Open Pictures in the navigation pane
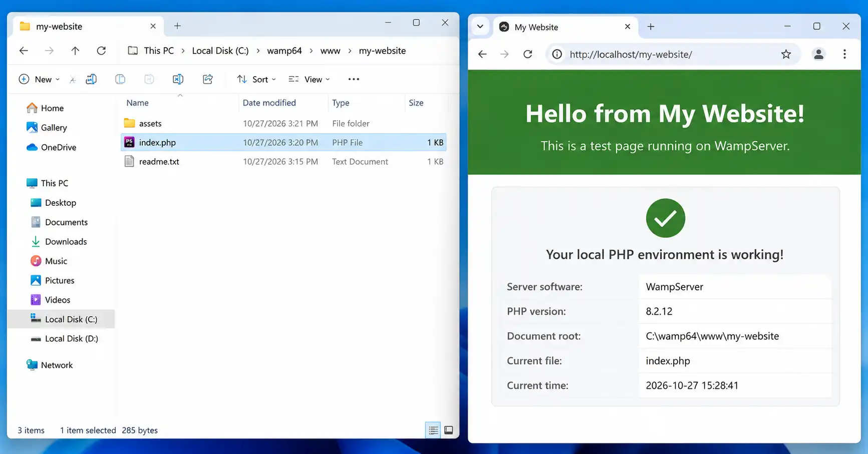Viewport: 868px width, 454px height. [52, 281]
